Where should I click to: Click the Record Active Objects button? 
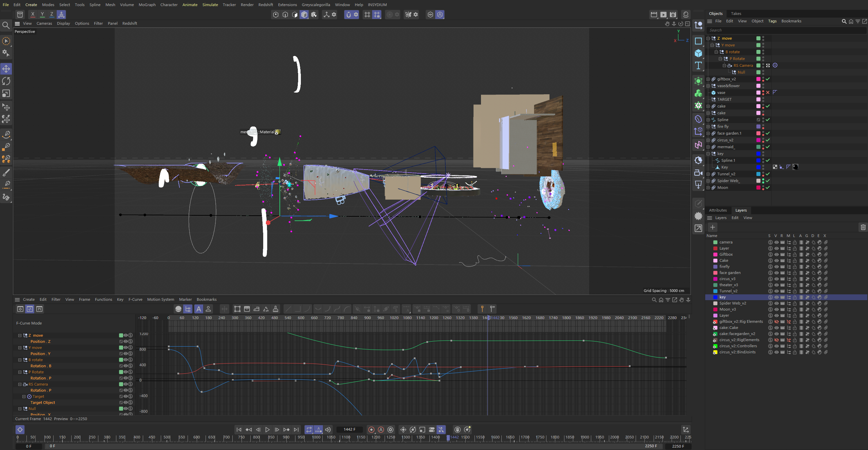coord(371,430)
